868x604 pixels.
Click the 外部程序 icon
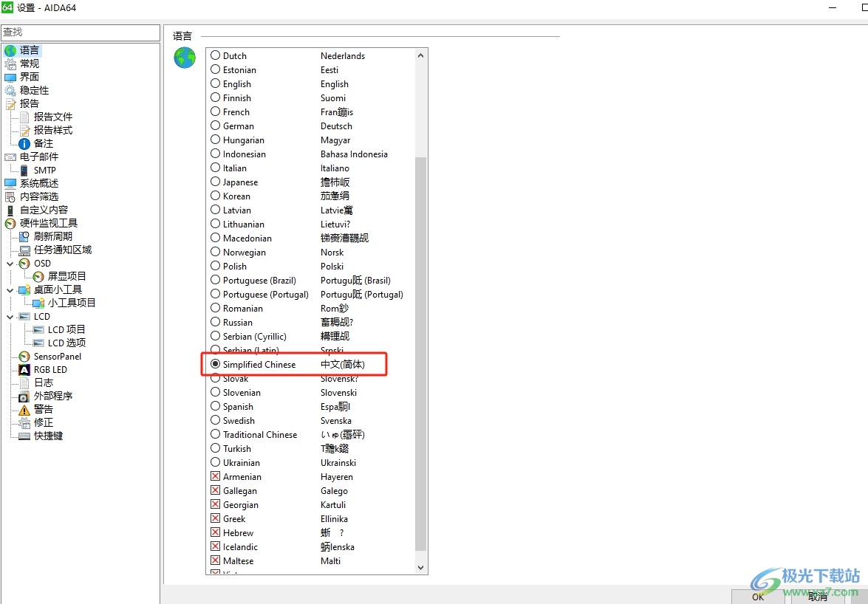(x=24, y=397)
